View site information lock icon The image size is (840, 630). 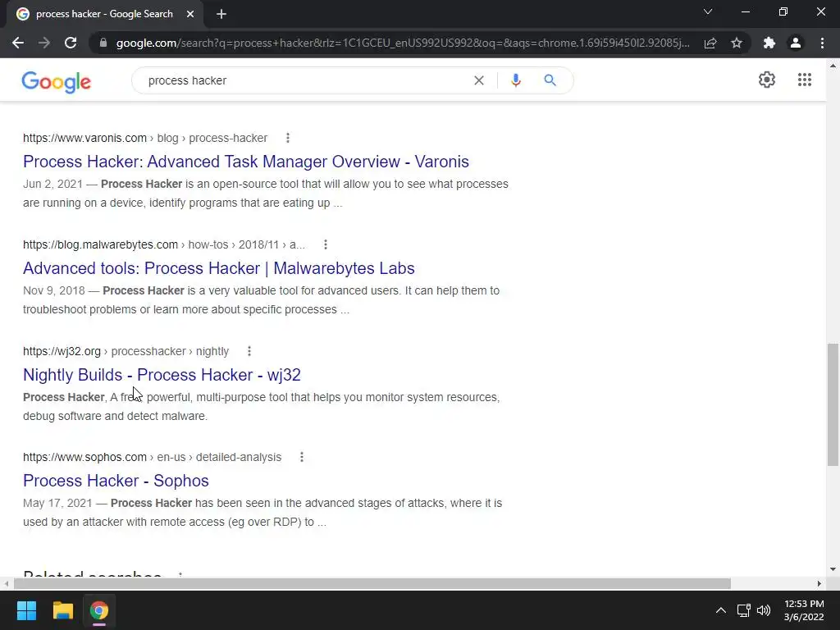tap(103, 43)
